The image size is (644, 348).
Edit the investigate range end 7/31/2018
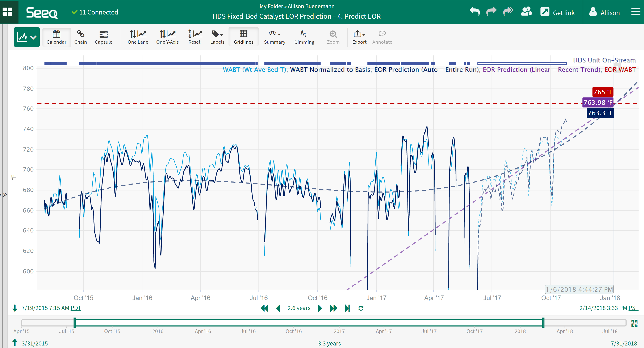[624, 344]
